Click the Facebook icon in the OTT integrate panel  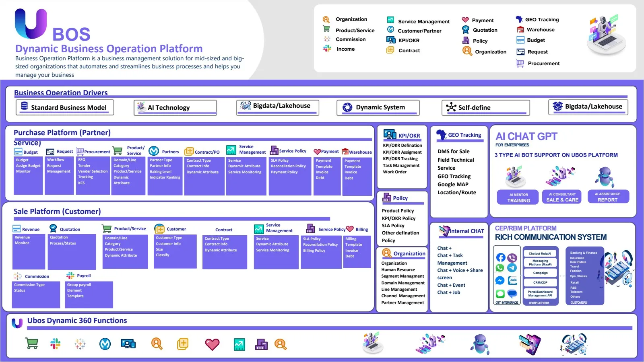[x=501, y=258]
